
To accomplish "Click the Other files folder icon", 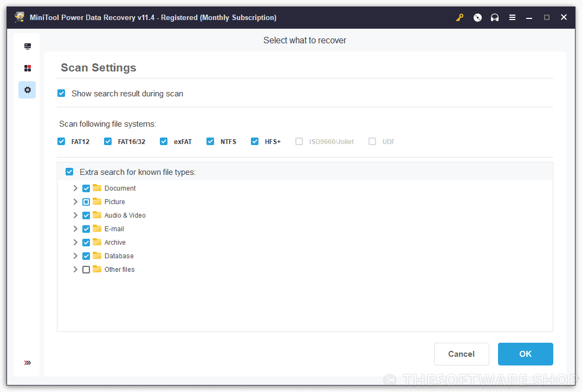I will [x=97, y=269].
